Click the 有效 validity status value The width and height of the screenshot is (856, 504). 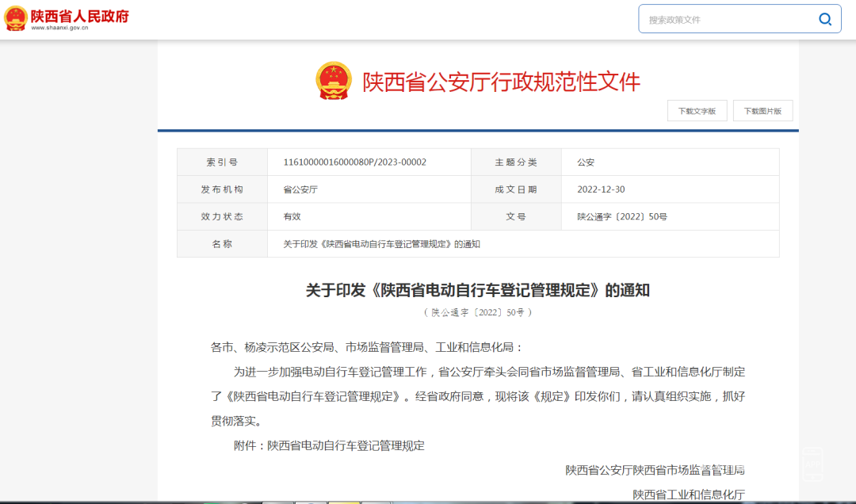[x=292, y=217]
